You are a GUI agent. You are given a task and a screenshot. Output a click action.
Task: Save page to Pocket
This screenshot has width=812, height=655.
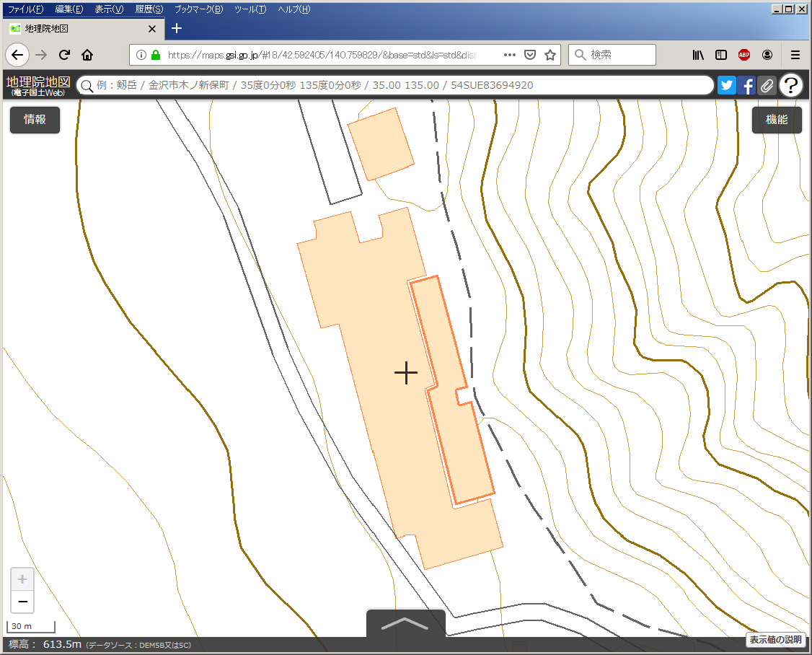coord(529,55)
